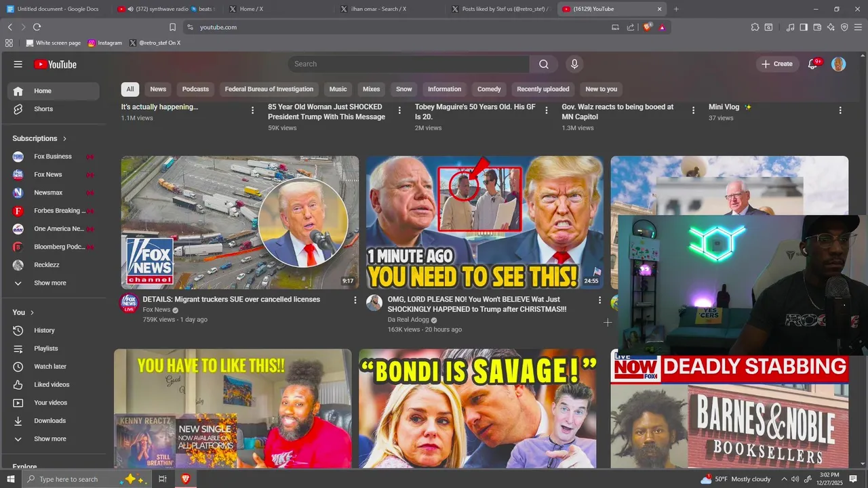Click into the YouTube search field

click(x=409, y=64)
